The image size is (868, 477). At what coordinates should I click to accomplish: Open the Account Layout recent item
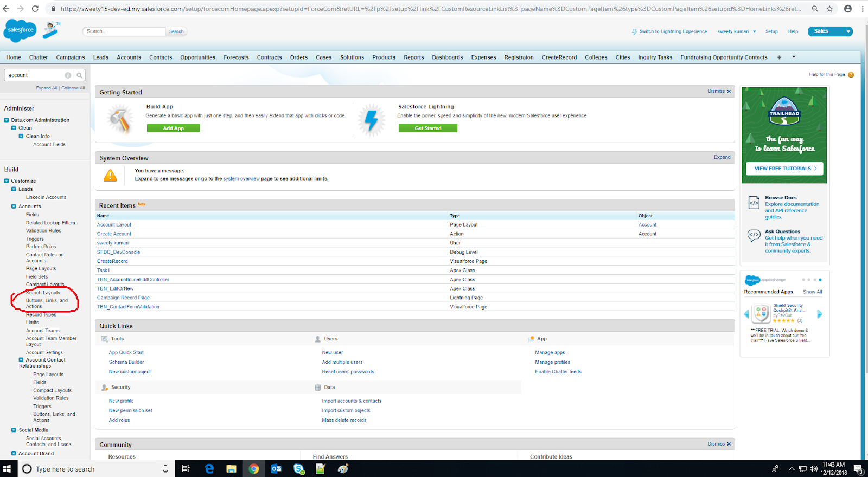(114, 225)
